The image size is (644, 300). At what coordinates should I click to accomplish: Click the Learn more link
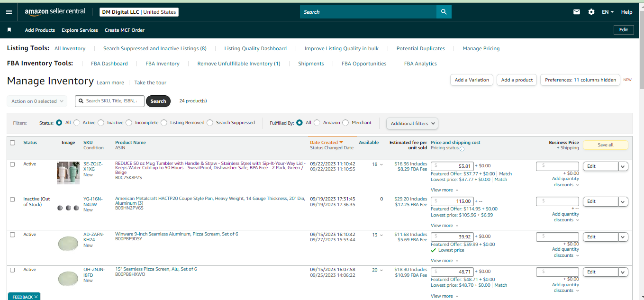click(x=110, y=82)
